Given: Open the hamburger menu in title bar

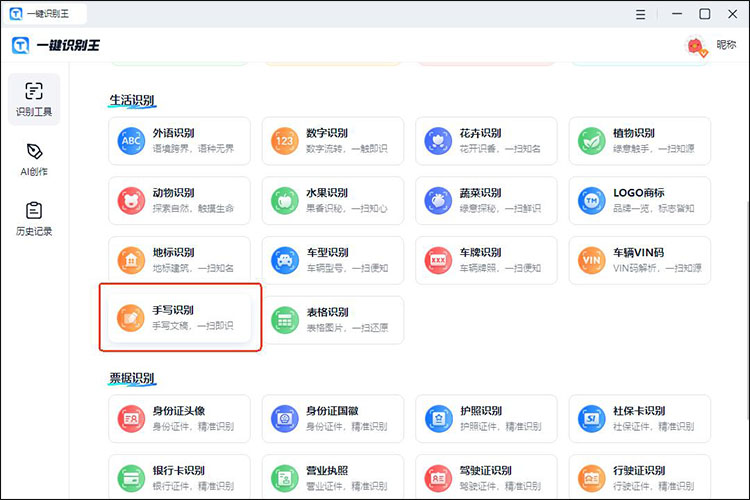Looking at the screenshot, I should tap(640, 14).
